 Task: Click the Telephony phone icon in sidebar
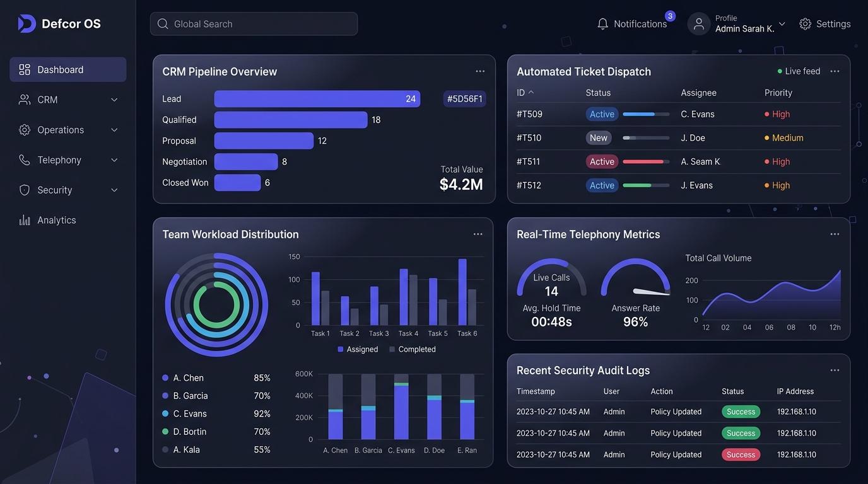pos(25,160)
